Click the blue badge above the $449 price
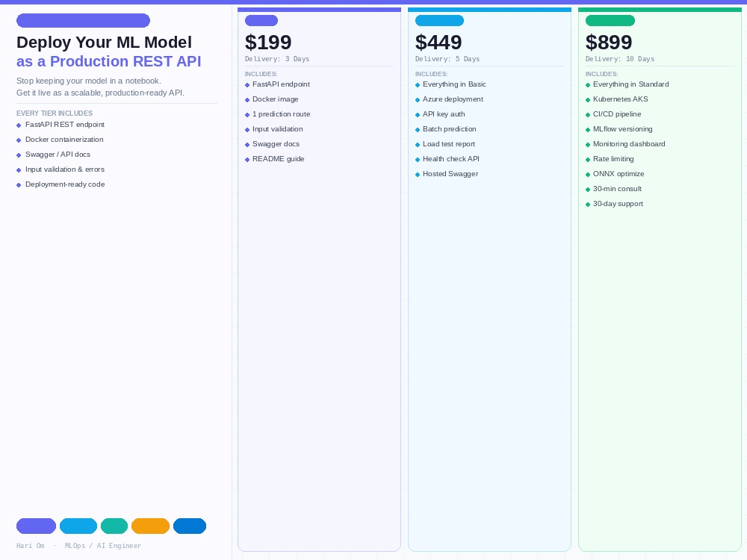The width and height of the screenshot is (747, 560). click(x=439, y=20)
